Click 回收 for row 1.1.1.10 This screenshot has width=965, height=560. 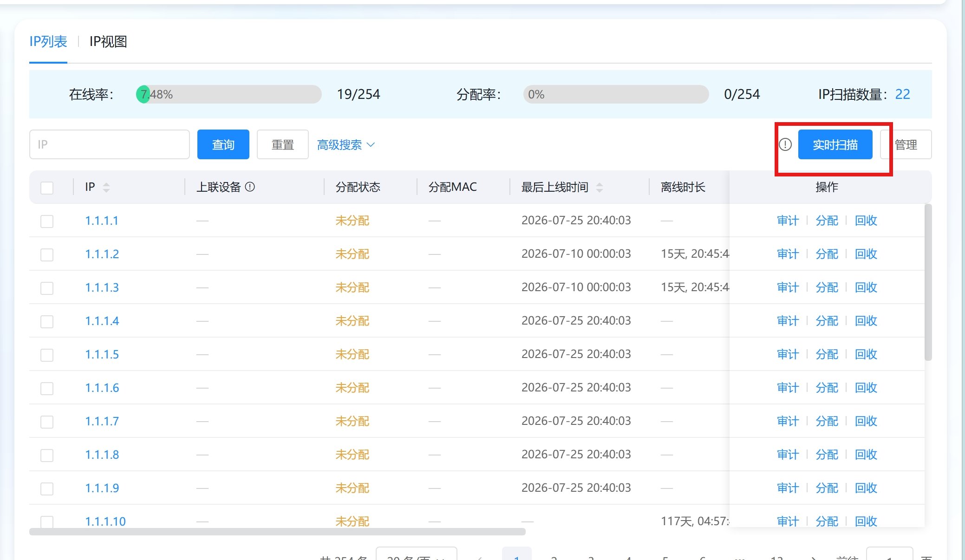point(866,521)
